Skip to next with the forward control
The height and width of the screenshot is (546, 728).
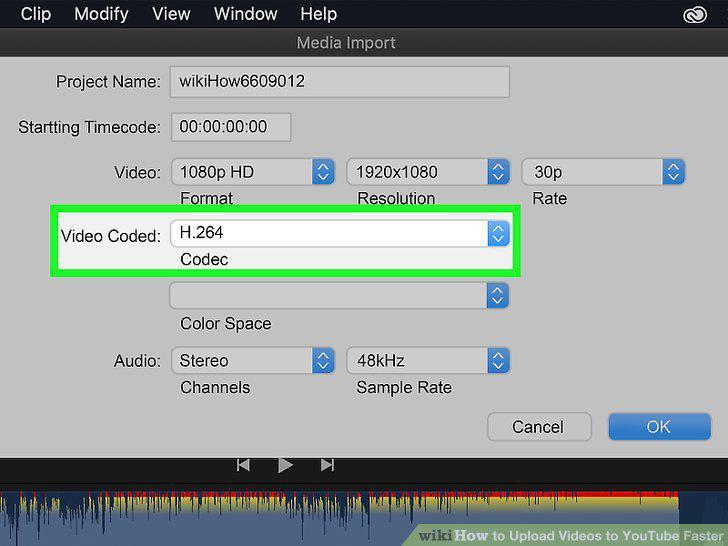point(327,465)
